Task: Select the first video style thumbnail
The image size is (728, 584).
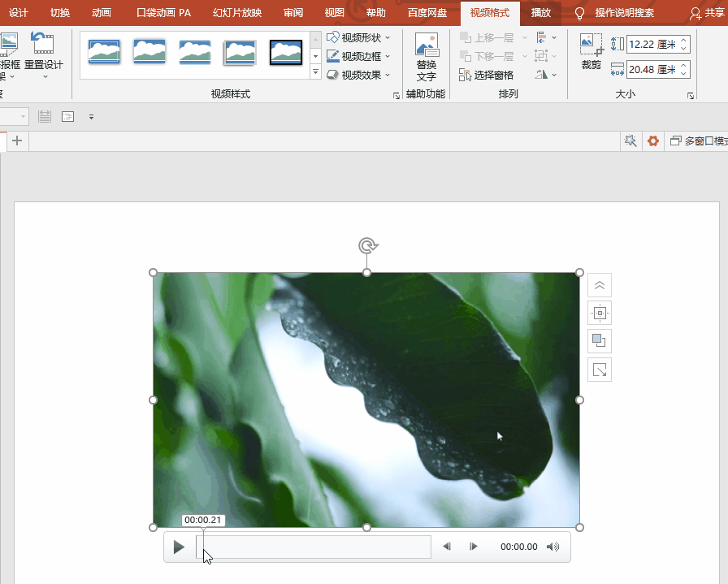Action: point(104,51)
